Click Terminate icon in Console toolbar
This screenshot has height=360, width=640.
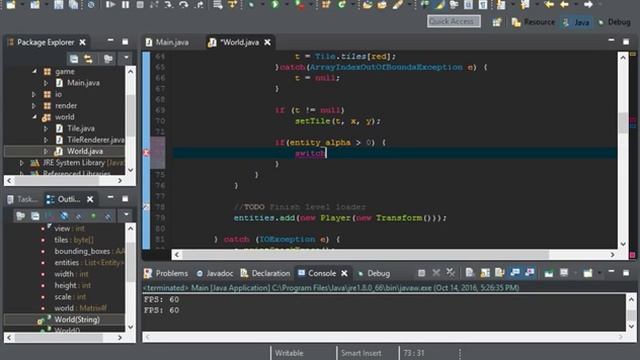421,273
